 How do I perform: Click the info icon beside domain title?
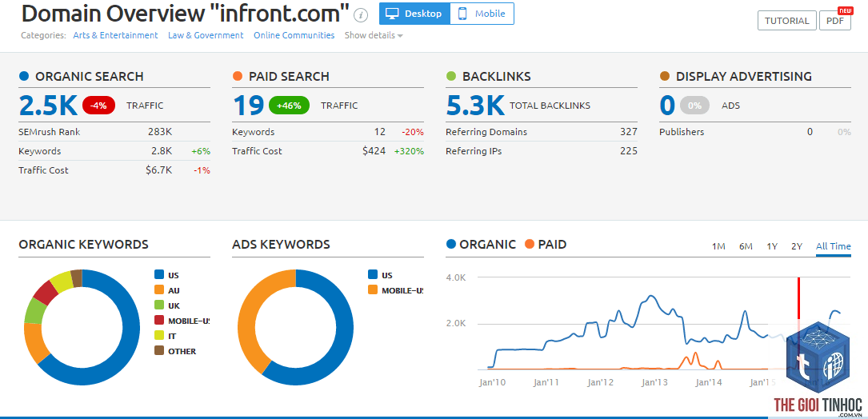click(x=361, y=15)
